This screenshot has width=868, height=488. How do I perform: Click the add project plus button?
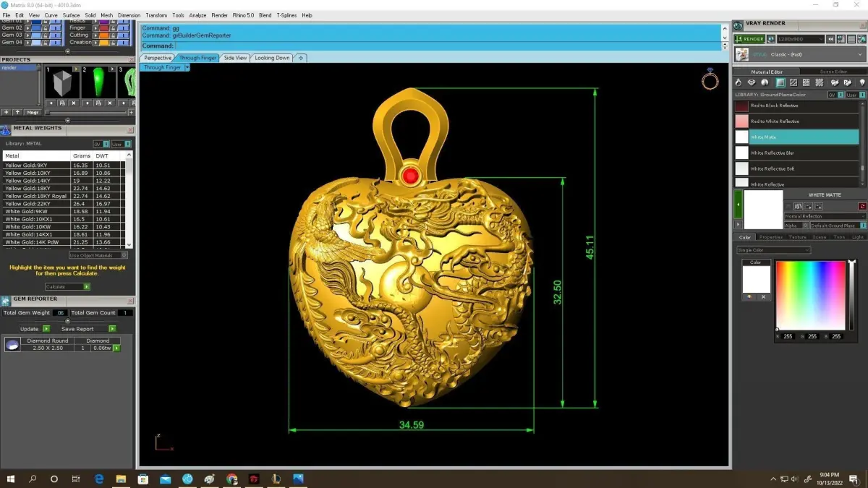point(7,112)
